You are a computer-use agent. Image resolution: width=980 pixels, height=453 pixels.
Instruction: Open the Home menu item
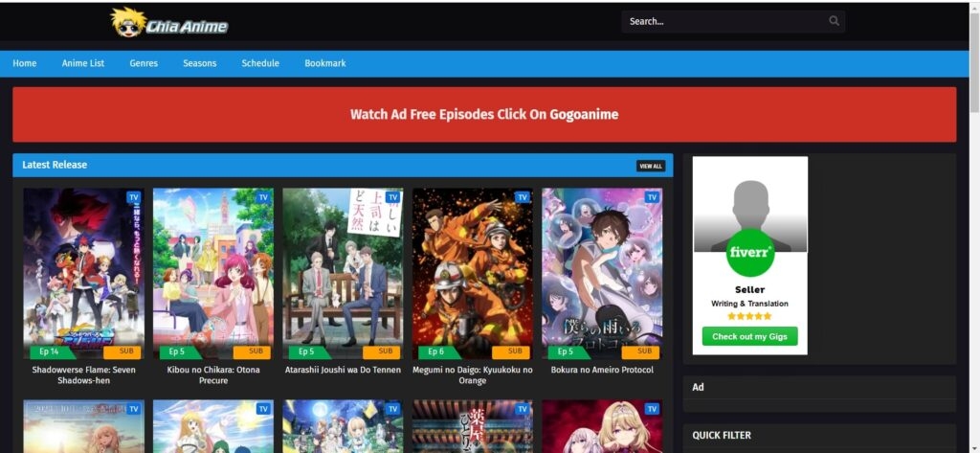[x=24, y=63]
